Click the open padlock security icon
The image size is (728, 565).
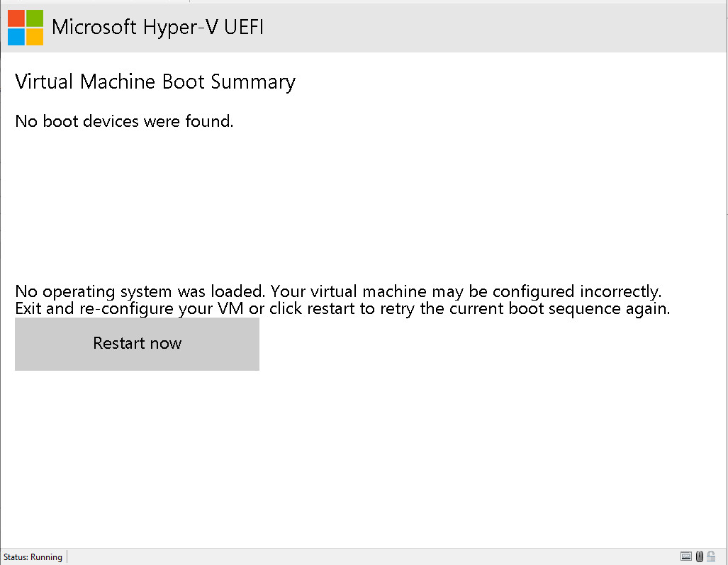point(711,556)
